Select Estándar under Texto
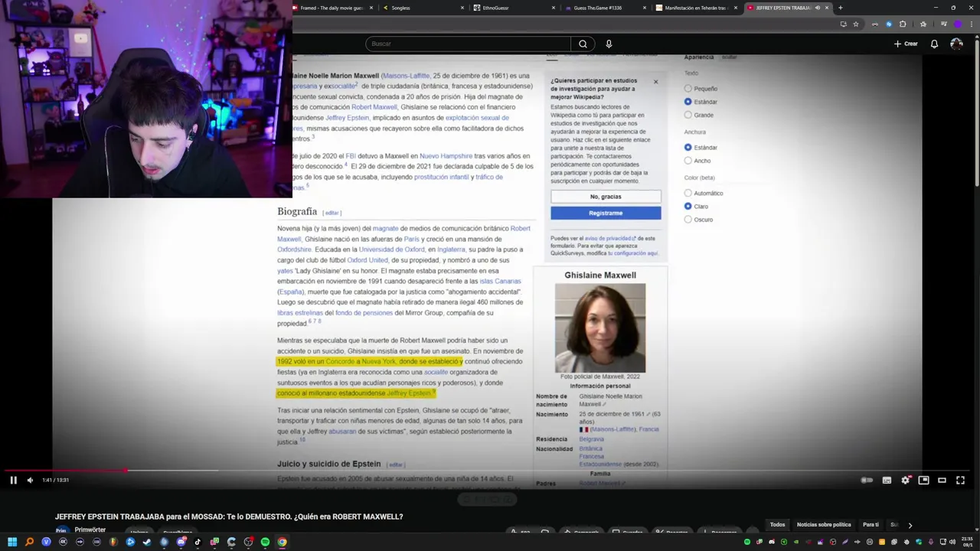The height and width of the screenshot is (551, 980). coord(688,102)
